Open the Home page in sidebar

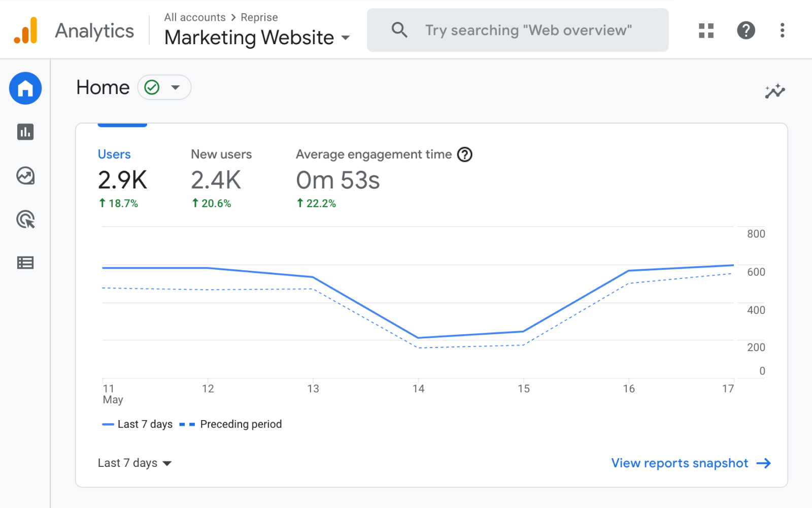click(25, 88)
